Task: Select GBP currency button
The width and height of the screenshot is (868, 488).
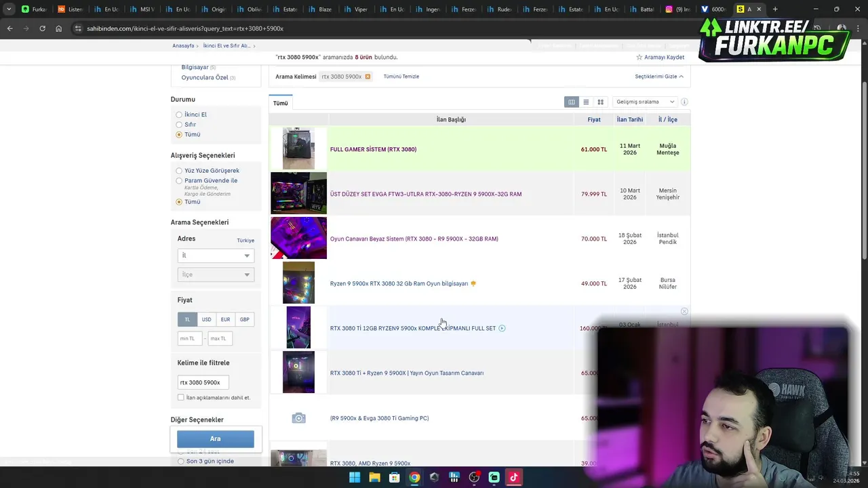Action: tap(244, 319)
